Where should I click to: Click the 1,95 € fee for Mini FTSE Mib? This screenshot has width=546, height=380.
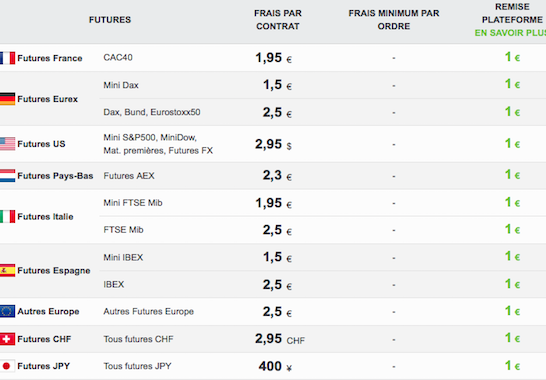(x=273, y=203)
